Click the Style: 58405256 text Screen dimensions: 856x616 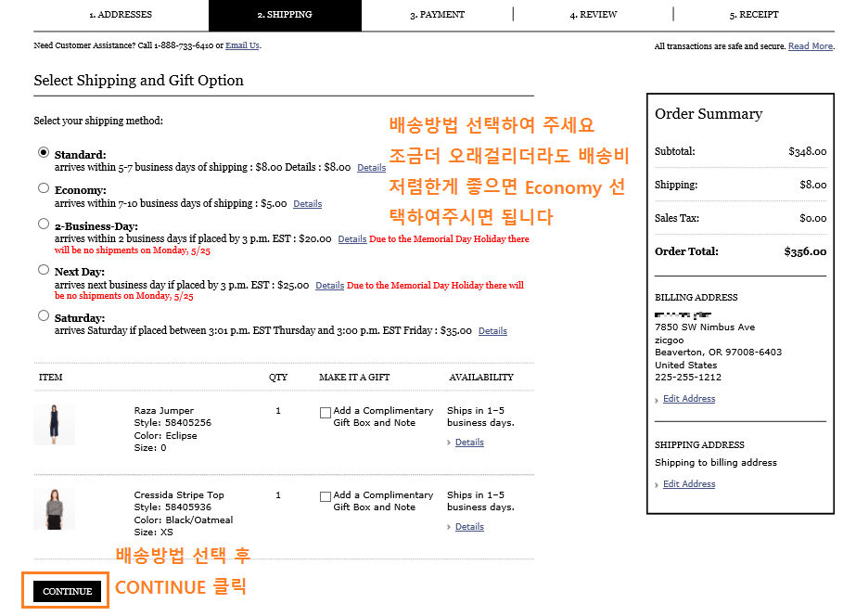pyautogui.click(x=172, y=423)
